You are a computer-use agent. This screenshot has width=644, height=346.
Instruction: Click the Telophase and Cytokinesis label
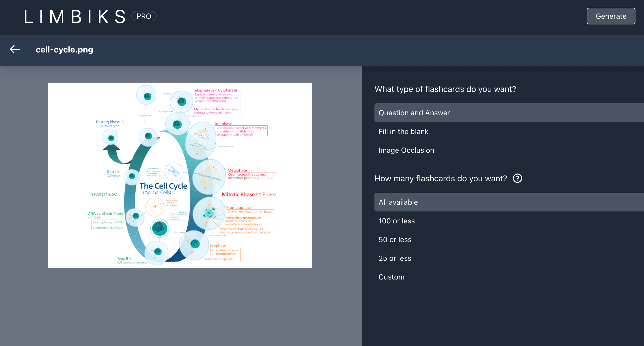[215, 90]
